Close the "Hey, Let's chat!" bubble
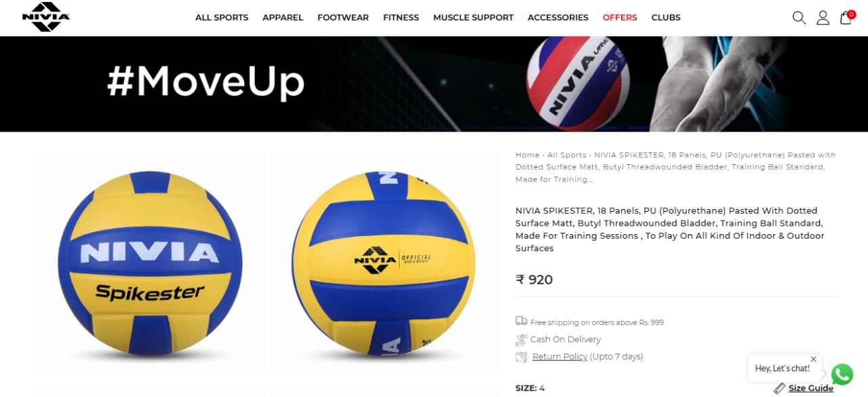 pyautogui.click(x=813, y=359)
